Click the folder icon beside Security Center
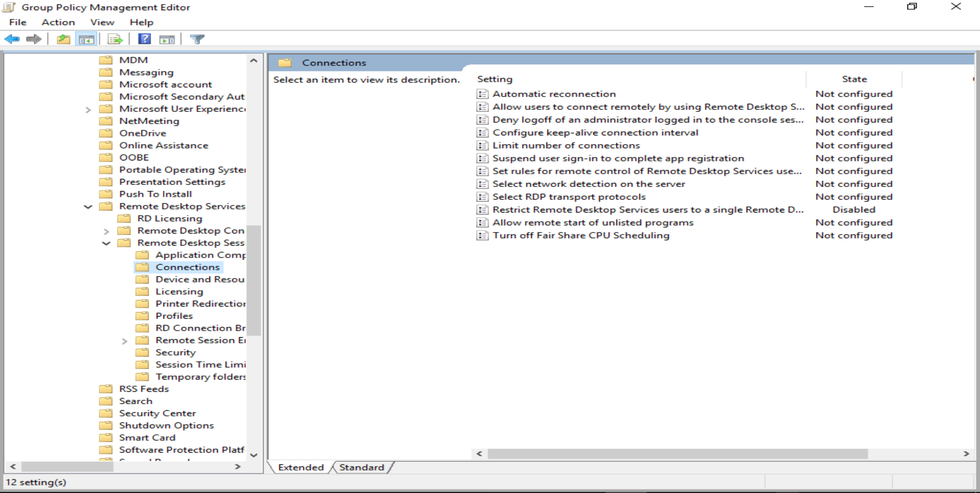This screenshot has height=493, width=980. click(x=106, y=413)
